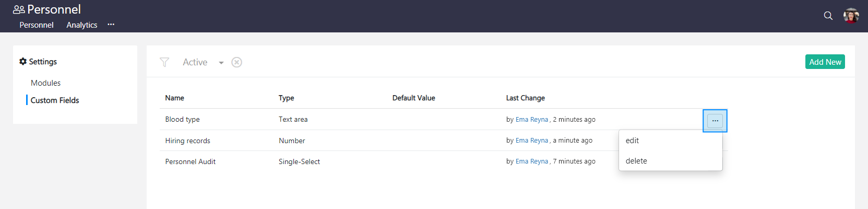Expand the Active filter dropdown arrow
The width and height of the screenshot is (868, 209).
coord(221,63)
